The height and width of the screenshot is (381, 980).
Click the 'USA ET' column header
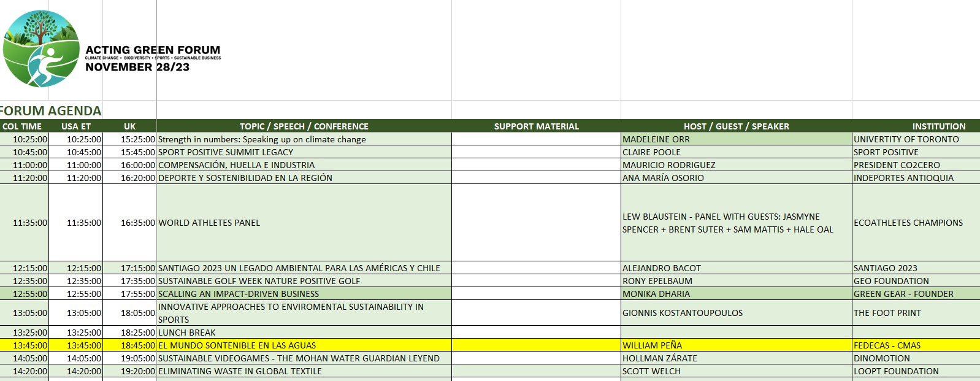pyautogui.click(x=76, y=126)
